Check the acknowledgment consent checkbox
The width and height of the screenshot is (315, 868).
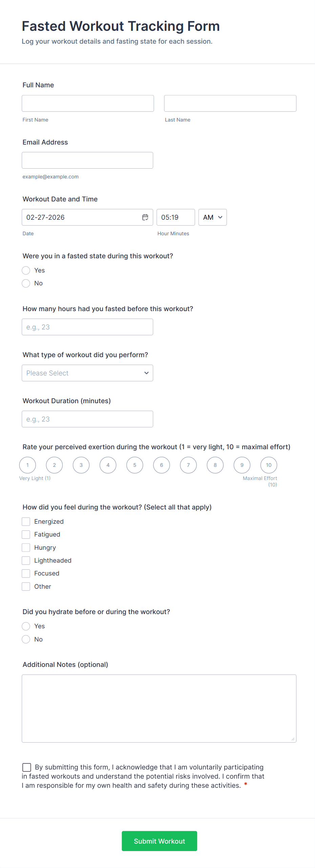(x=27, y=767)
